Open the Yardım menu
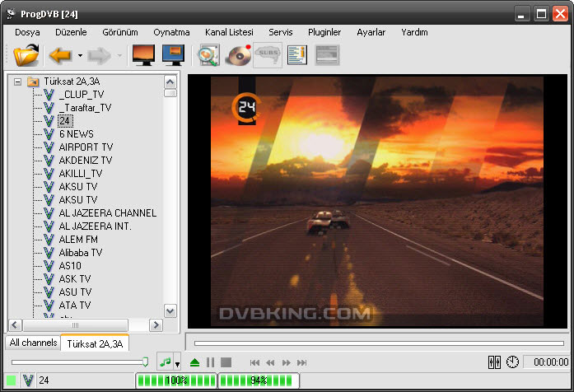Screen dimensions: 574x392 414,33
